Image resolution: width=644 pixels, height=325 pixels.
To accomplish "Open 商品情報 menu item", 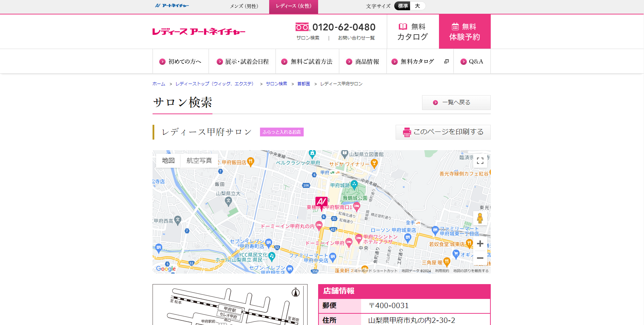I will click(x=363, y=61).
